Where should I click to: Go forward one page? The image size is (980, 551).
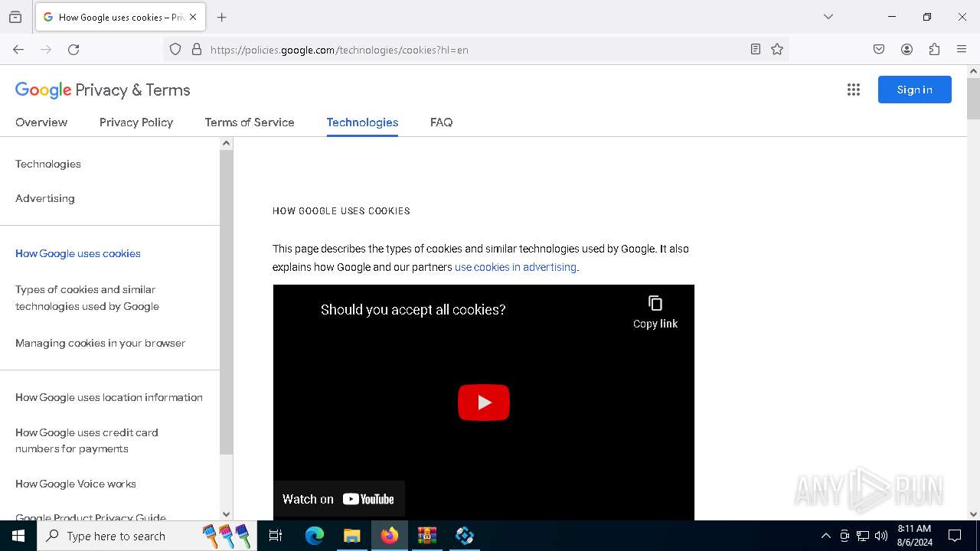(46, 50)
